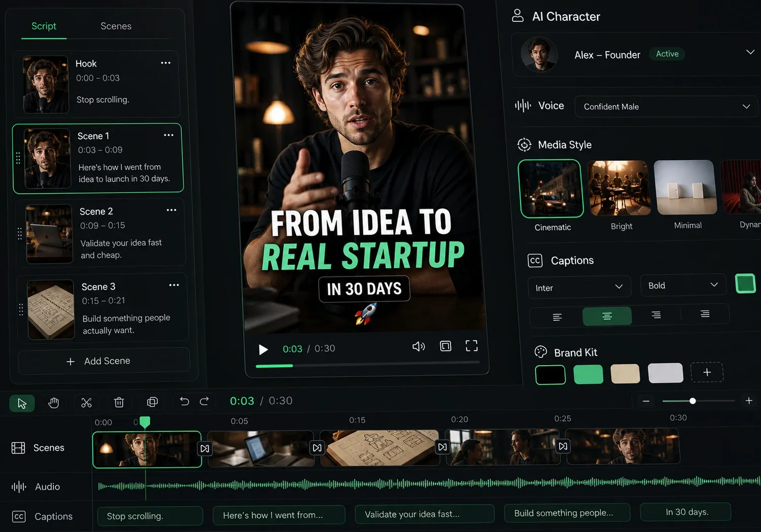Click the timeline zoom slider handle
Viewport: 761px width, 532px height.
pyautogui.click(x=693, y=401)
